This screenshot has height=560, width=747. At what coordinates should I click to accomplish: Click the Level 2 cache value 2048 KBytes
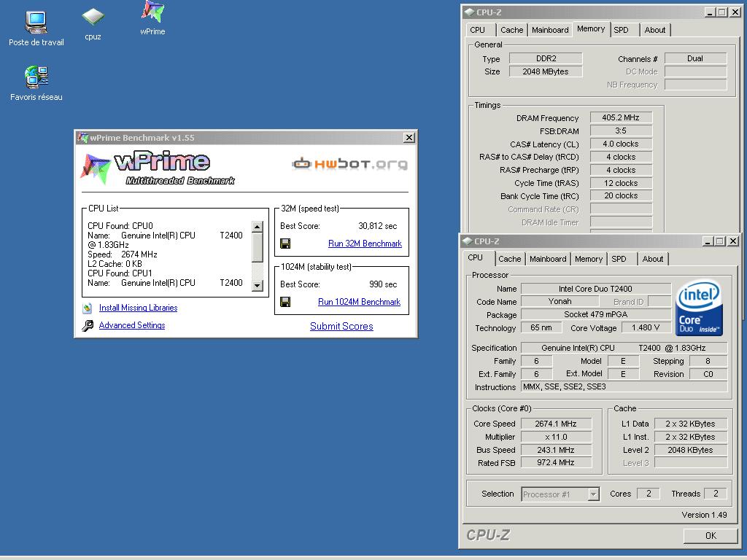[x=690, y=449]
